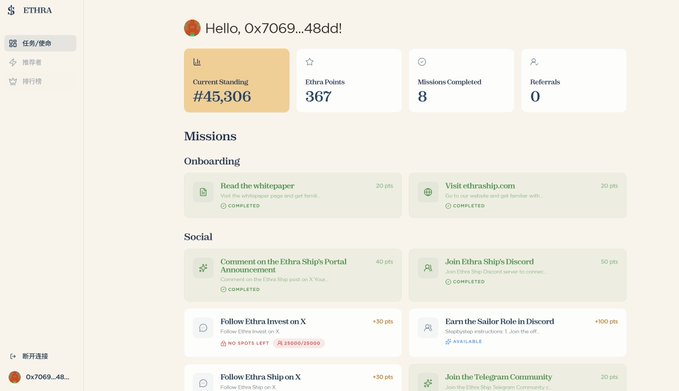The image size is (679, 391).
Task: Click the star icon above Ethra Points
Action: [x=309, y=62]
